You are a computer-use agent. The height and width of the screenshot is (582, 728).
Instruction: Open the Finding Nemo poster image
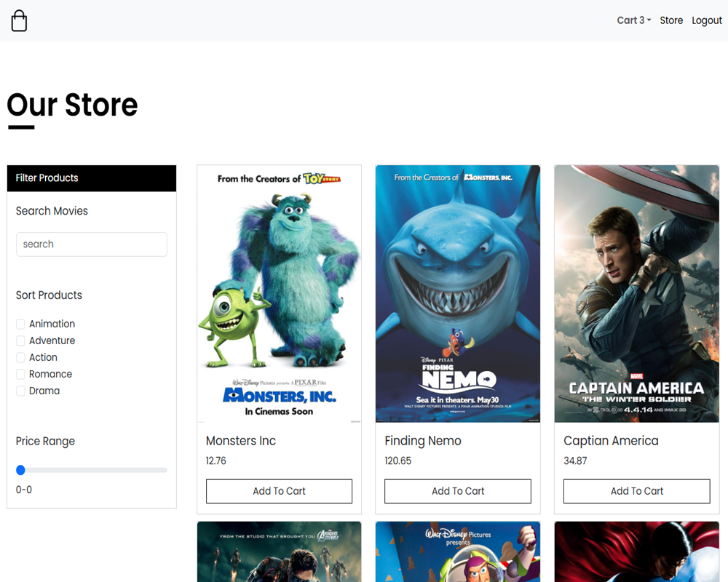pos(458,294)
